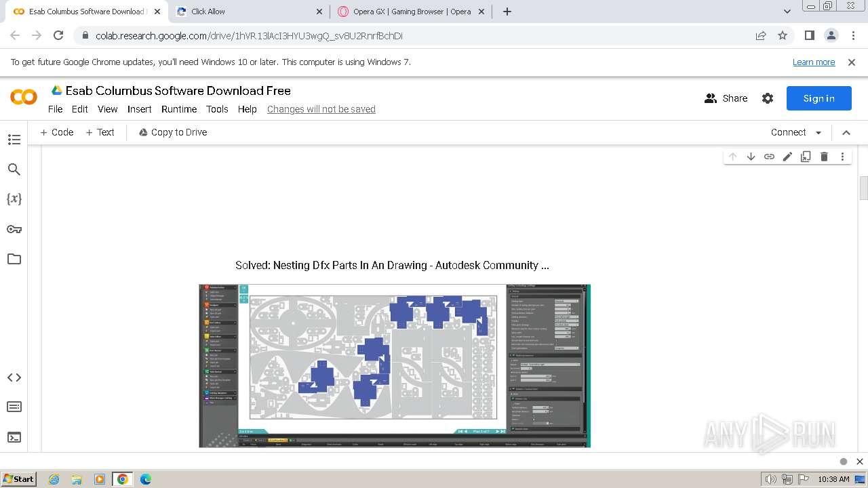
Task: Open the command palette icon
Action: point(14,407)
